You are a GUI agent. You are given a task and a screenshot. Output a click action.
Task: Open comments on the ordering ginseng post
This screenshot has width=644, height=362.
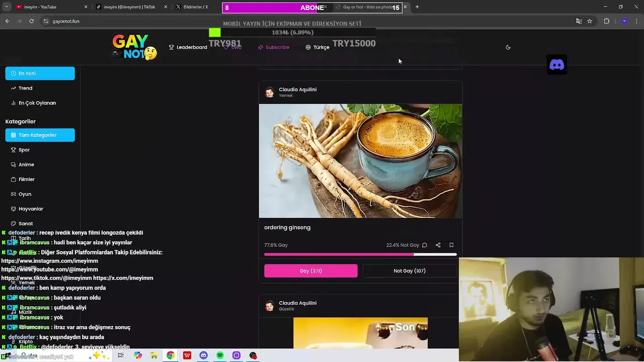click(425, 245)
